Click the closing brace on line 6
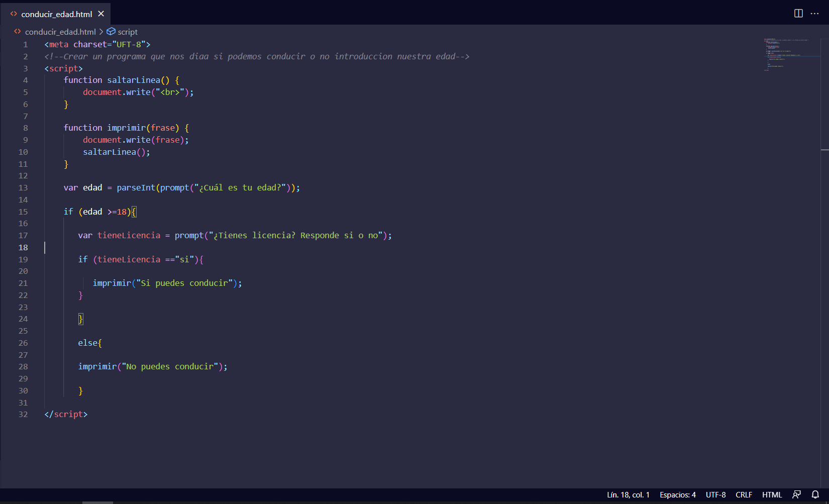Viewport: 829px width, 504px height. click(66, 104)
